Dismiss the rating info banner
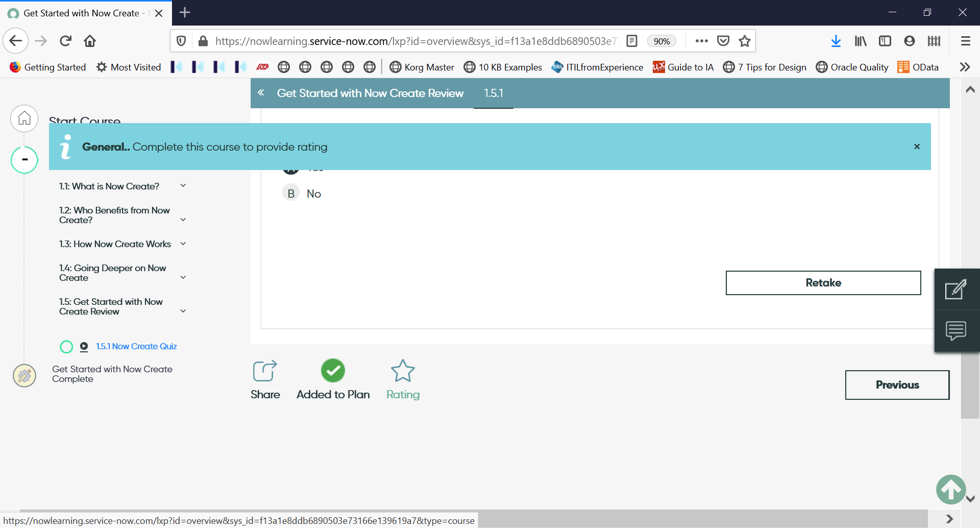 [917, 147]
